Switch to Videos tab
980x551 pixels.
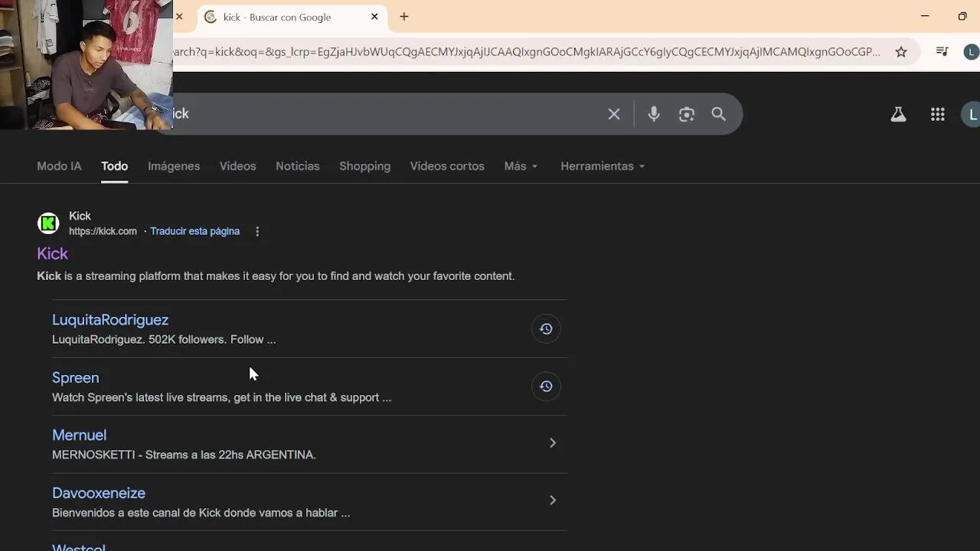237,166
